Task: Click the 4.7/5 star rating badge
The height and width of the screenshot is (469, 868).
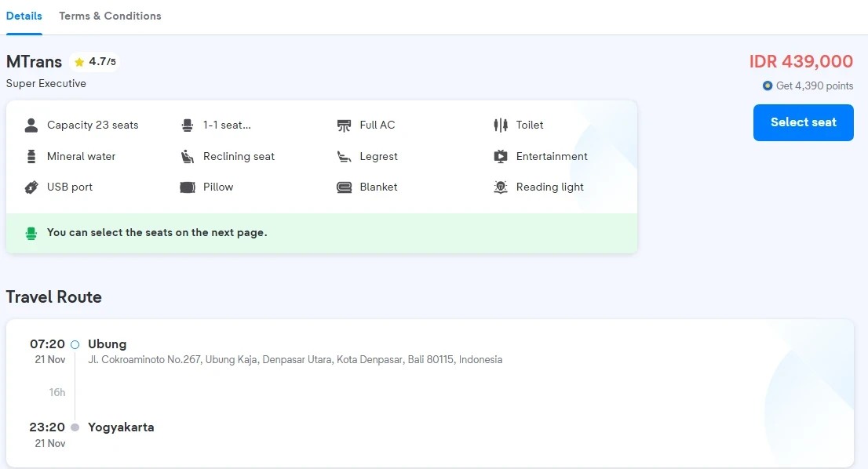Action: coord(95,62)
